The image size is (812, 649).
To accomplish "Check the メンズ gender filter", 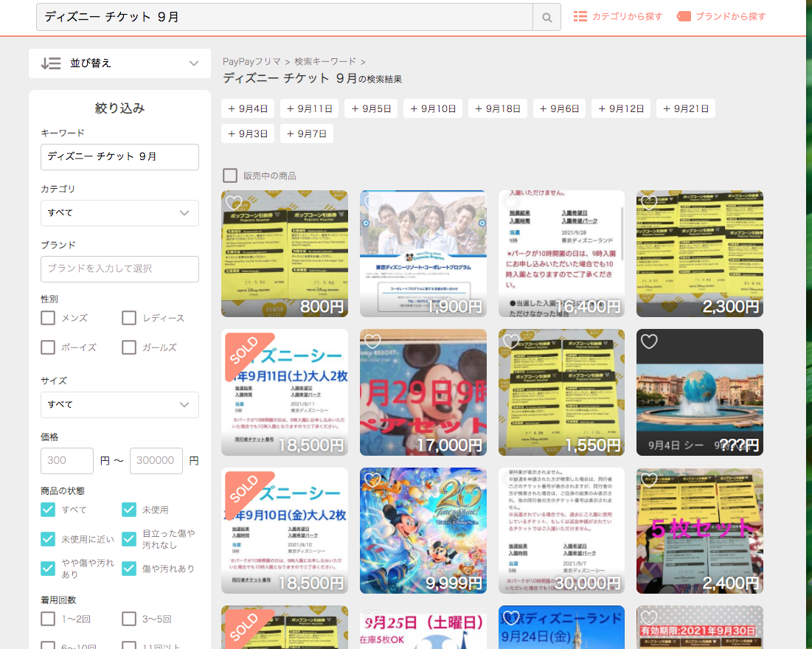I will click(x=48, y=318).
